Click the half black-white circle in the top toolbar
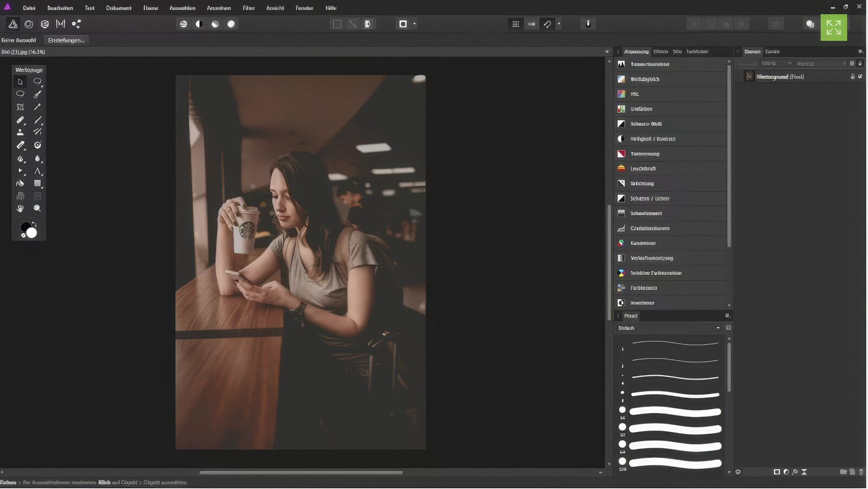This screenshot has width=868, height=489. (199, 24)
